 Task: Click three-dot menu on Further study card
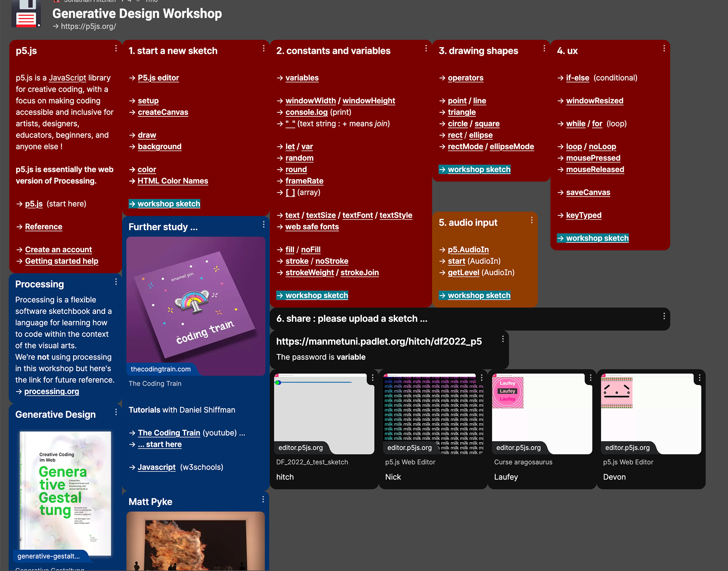coord(264,225)
